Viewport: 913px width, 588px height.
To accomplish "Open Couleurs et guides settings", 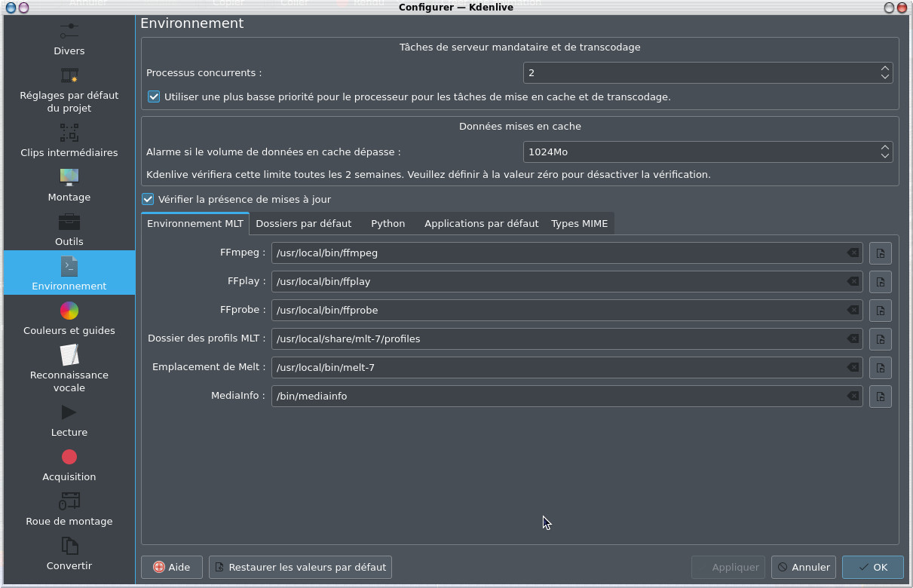I will (x=69, y=318).
